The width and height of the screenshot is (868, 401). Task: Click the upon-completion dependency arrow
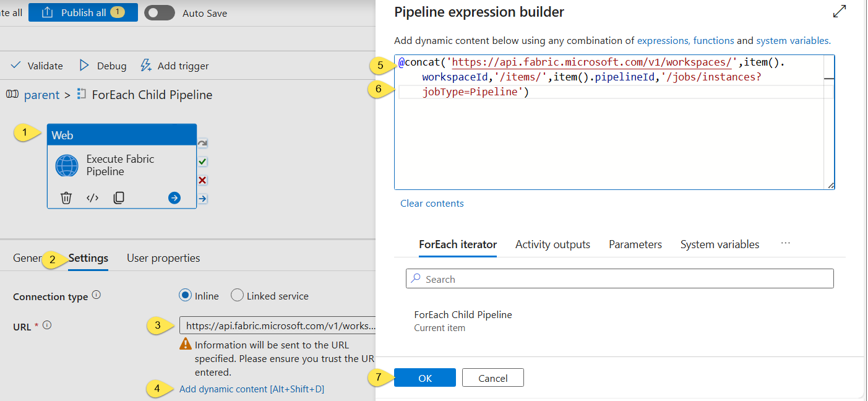point(202,199)
